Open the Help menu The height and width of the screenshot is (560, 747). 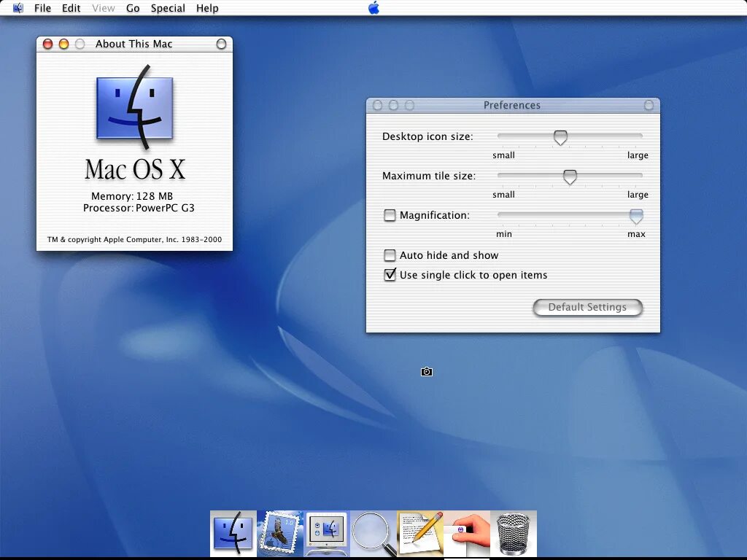207,8
